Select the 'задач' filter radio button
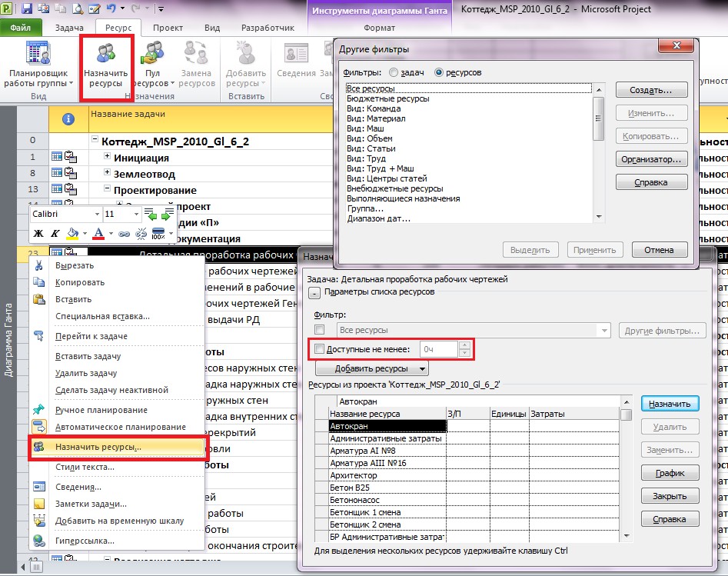This screenshot has height=576, width=728. pos(394,72)
